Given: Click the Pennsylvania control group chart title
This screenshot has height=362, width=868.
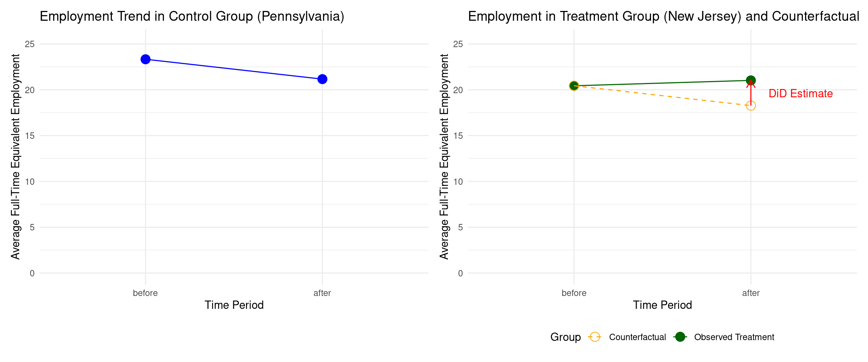Looking at the screenshot, I should pos(192,17).
